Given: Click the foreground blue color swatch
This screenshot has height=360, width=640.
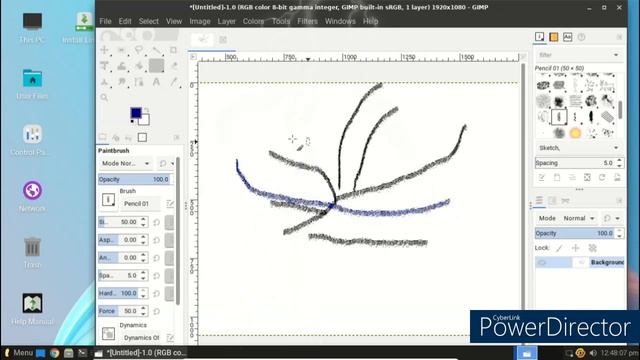Looking at the screenshot, I should pos(136,113).
